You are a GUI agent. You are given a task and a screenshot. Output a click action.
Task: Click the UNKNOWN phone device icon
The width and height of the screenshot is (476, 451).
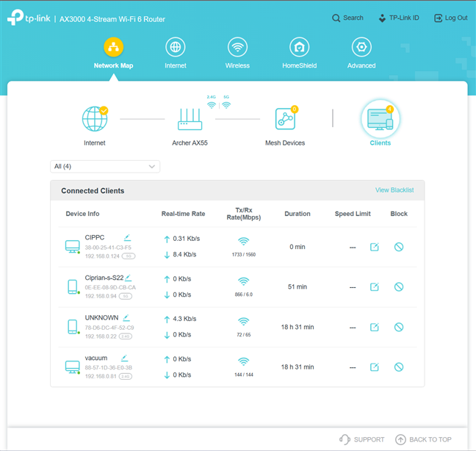pyautogui.click(x=73, y=327)
